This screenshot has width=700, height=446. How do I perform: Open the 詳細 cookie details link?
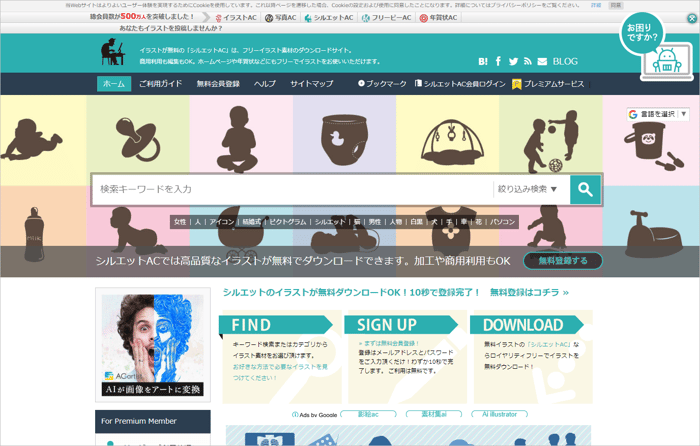[596, 5]
